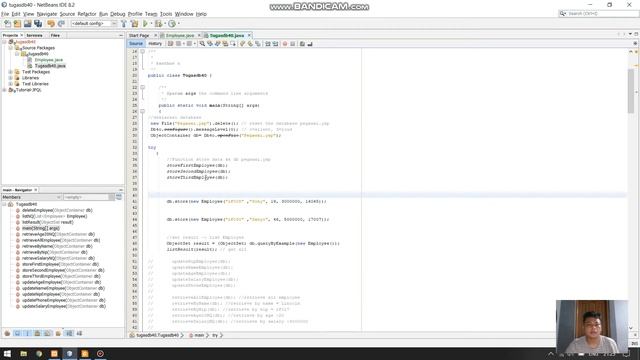Click the Shift Line Left icon
Screen dimensions: 640x360
(x=268, y=43)
